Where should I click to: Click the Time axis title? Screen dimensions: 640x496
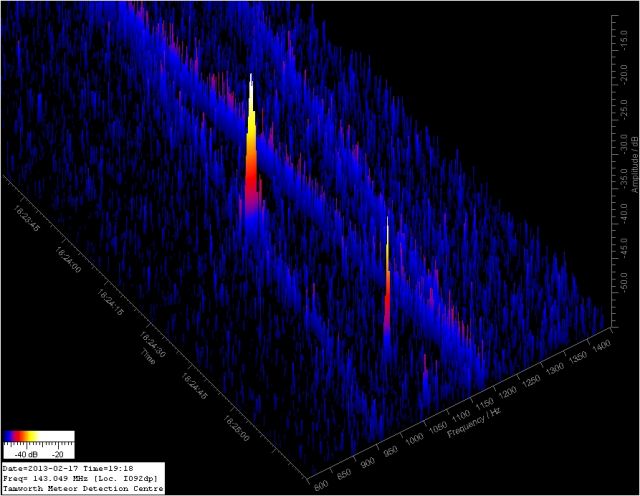[x=148, y=356]
